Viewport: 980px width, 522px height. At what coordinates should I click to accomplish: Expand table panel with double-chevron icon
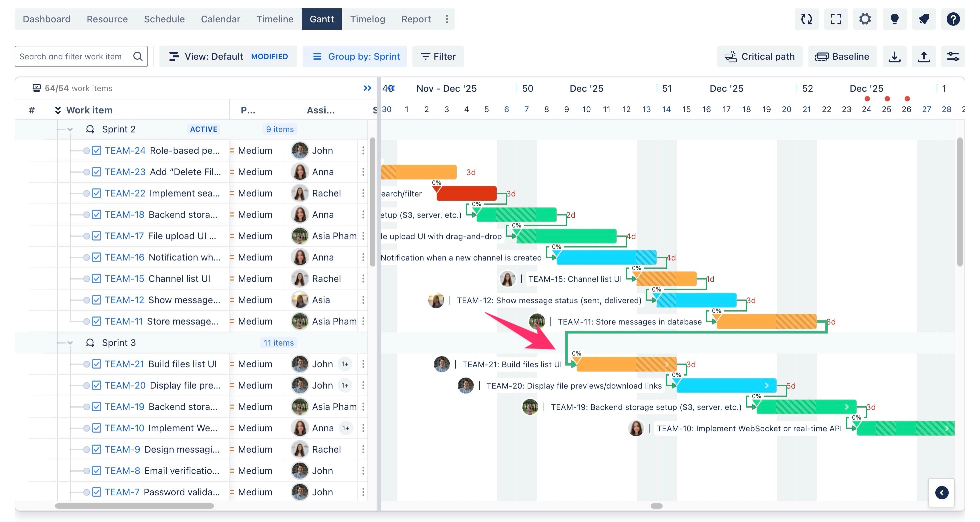[367, 88]
